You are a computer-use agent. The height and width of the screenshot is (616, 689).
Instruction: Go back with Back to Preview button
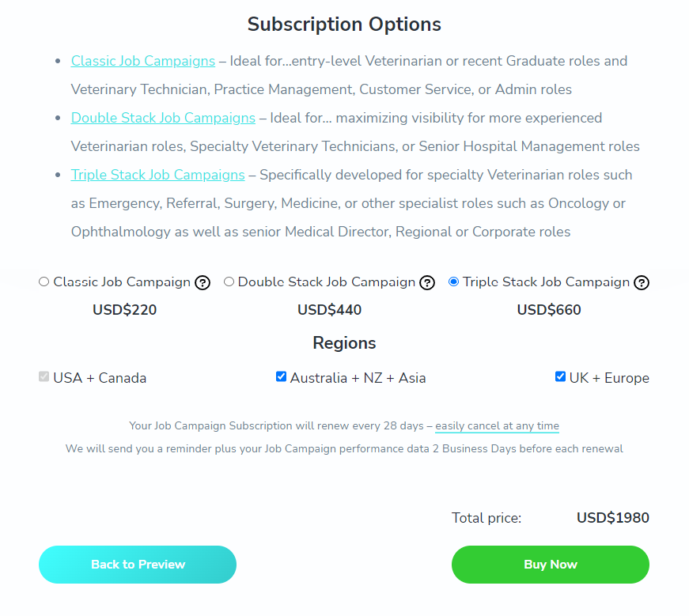pyautogui.click(x=138, y=565)
